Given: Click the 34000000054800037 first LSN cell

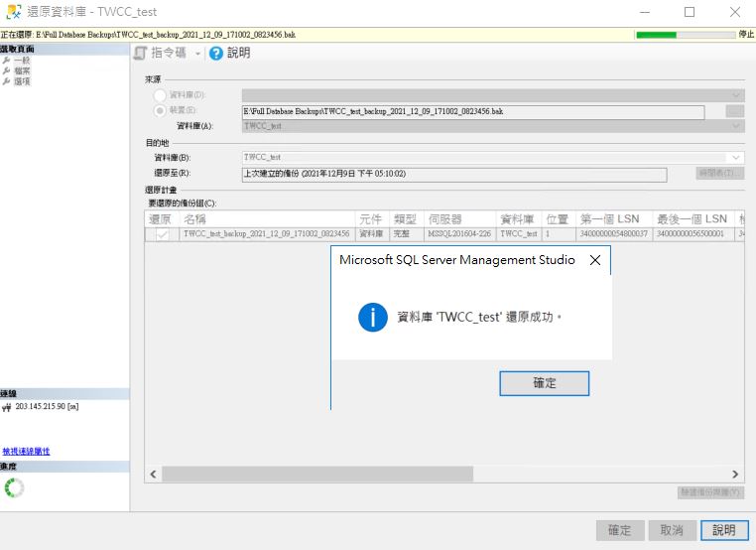Looking at the screenshot, I should click(614, 234).
